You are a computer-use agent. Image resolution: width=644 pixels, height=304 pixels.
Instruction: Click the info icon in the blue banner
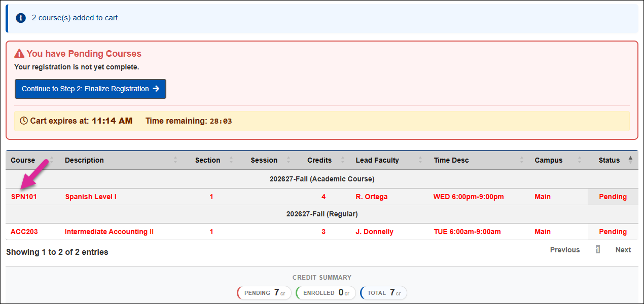click(x=21, y=18)
